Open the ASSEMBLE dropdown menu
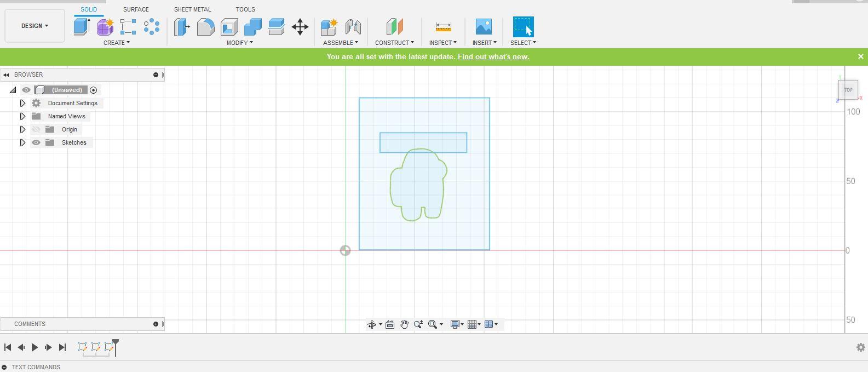This screenshot has height=372, width=868. tap(341, 43)
